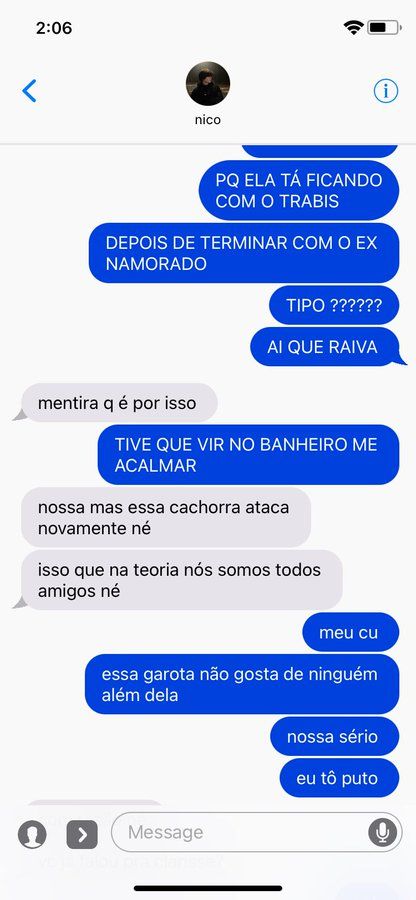Tap the 2:06 clock in status bar

click(54, 28)
